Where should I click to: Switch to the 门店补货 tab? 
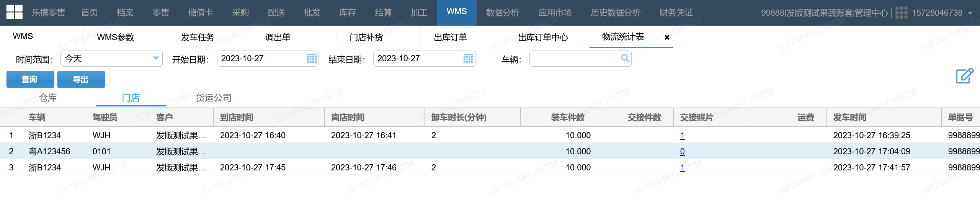coord(366,37)
